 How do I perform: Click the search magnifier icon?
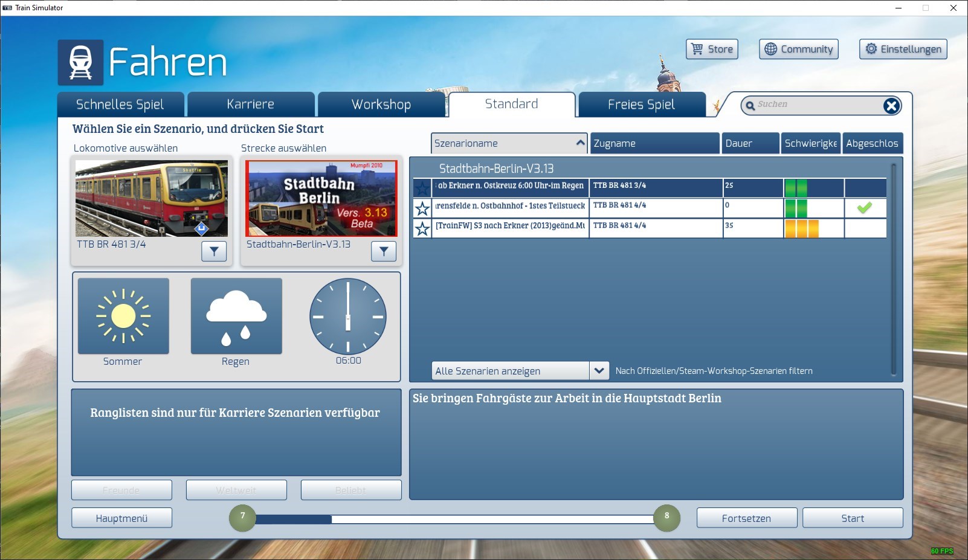pyautogui.click(x=750, y=106)
